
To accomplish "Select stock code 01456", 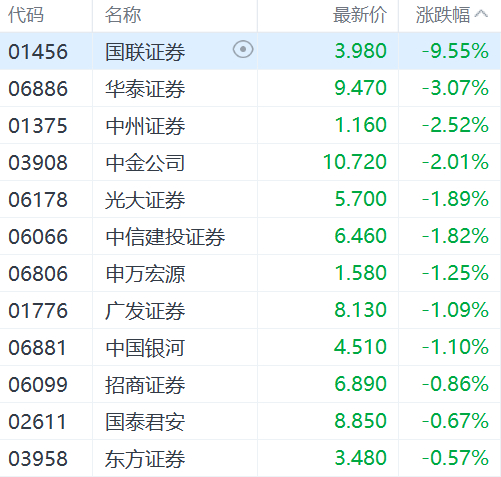I will [38, 52].
